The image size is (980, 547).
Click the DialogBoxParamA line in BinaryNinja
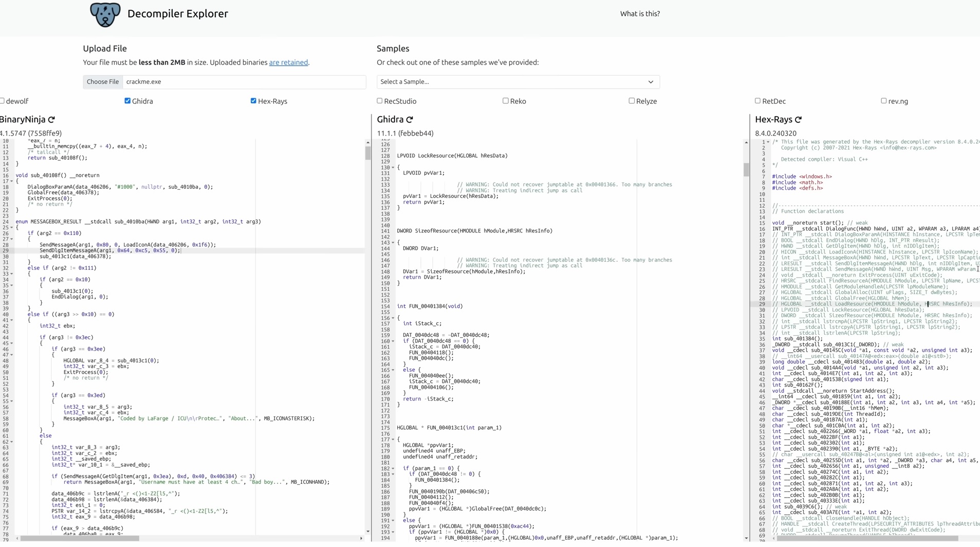[120, 187]
